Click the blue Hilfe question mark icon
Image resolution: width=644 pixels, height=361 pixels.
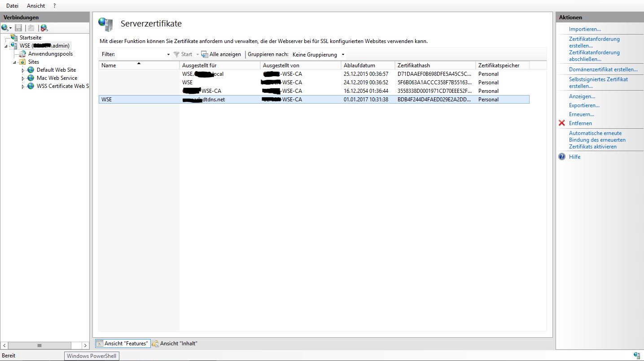562,157
